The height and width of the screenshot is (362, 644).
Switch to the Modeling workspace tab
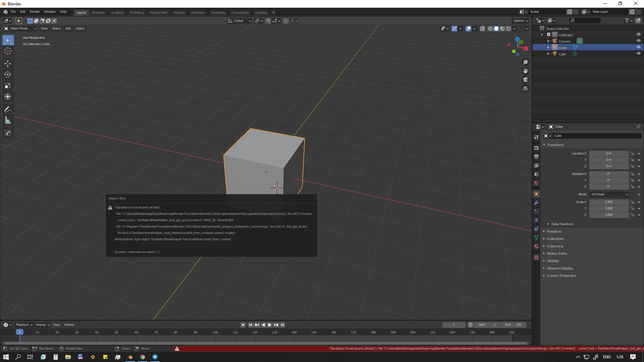coord(99,13)
